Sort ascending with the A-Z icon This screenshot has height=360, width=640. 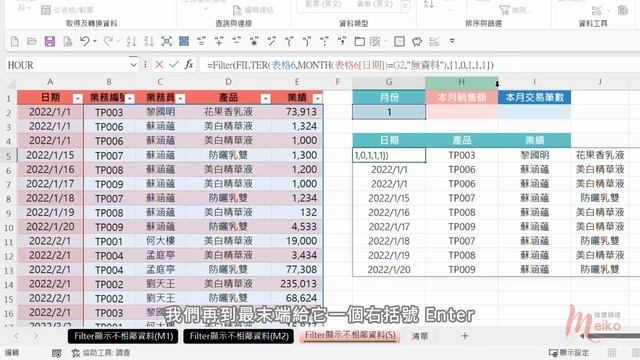(131, 41)
